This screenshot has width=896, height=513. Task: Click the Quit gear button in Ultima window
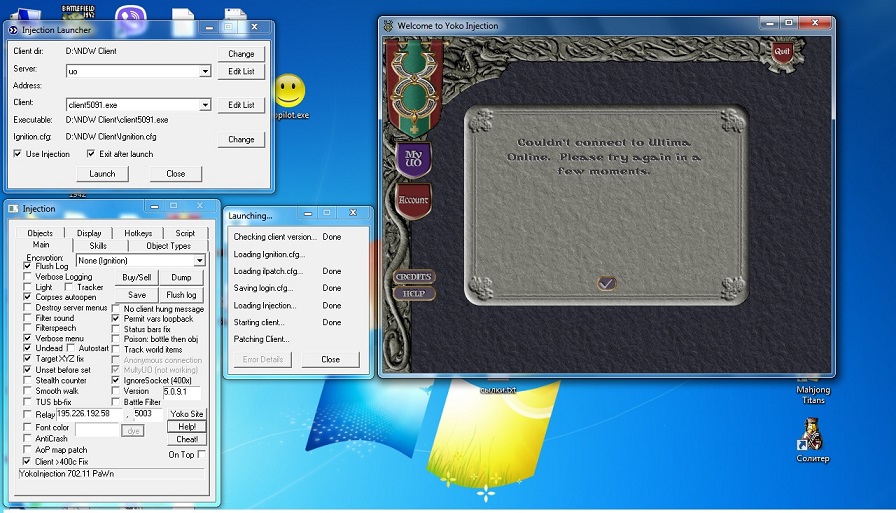pyautogui.click(x=781, y=51)
